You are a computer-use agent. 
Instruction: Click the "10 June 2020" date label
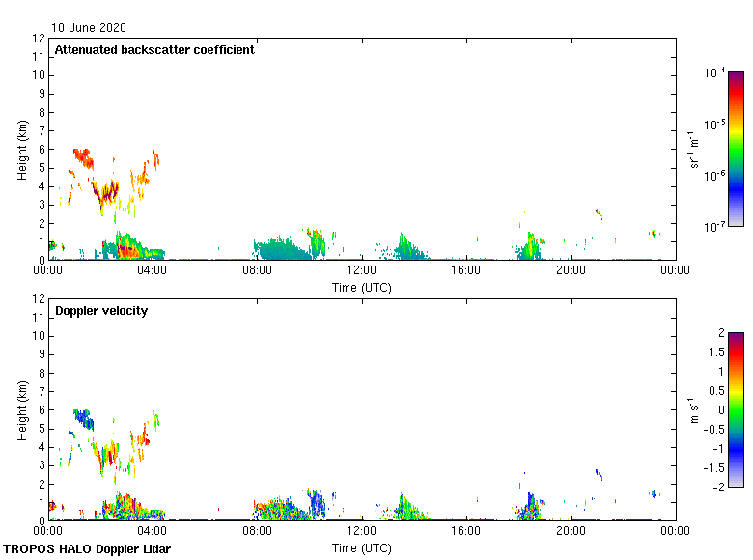[x=89, y=28]
